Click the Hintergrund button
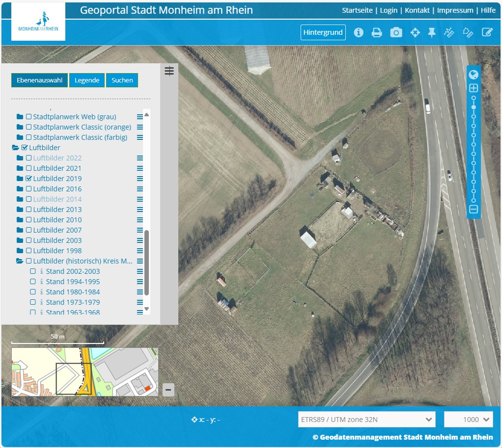The image size is (502, 448). pos(323,32)
